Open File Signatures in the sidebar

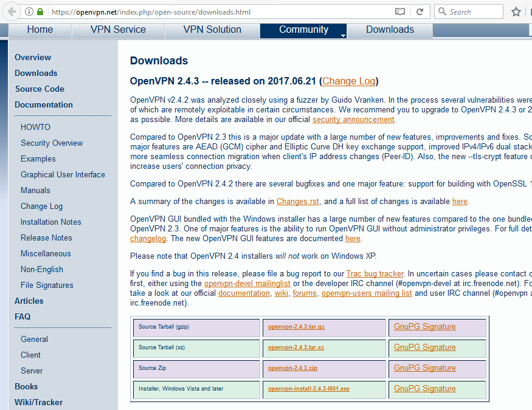pos(47,285)
